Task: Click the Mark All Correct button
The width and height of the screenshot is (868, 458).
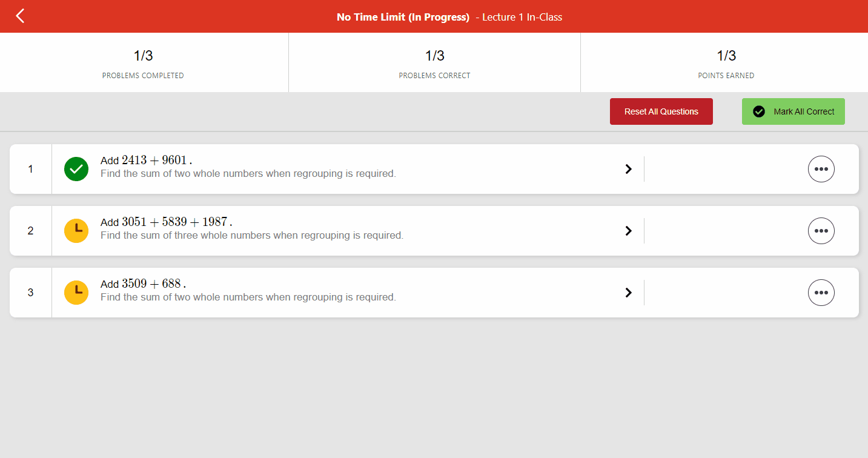Action: pos(793,111)
